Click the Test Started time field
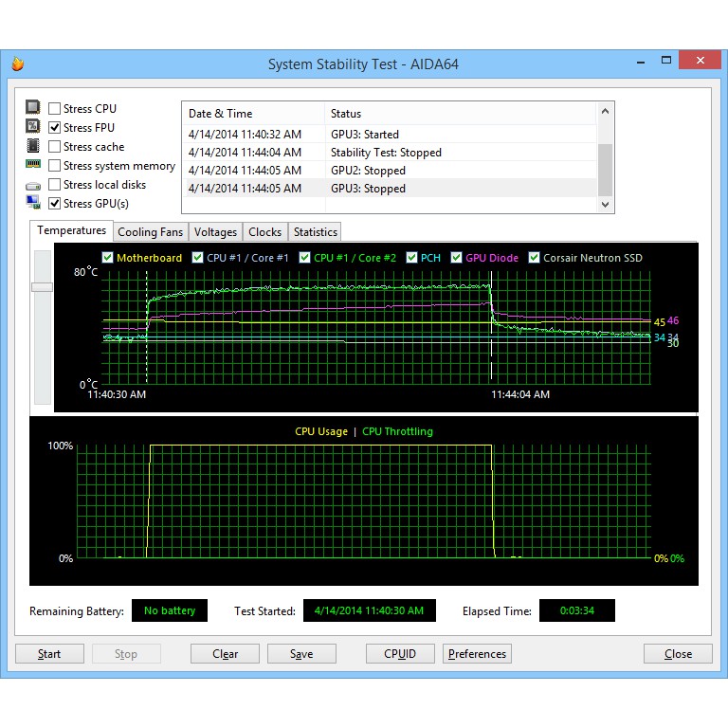Screen dimensions: 728x728 pos(369,610)
